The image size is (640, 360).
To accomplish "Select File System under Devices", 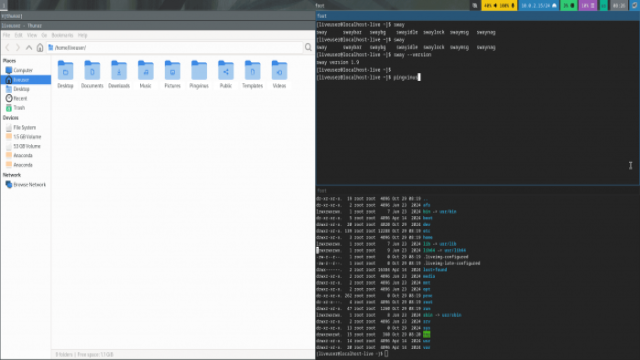I will point(26,127).
